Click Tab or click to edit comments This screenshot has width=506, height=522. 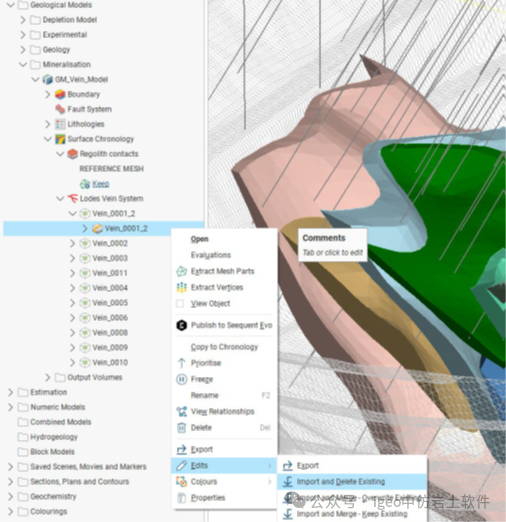[332, 253]
